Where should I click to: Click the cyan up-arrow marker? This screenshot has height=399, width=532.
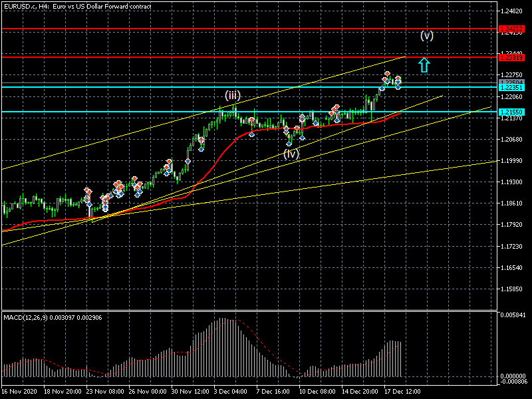point(424,65)
